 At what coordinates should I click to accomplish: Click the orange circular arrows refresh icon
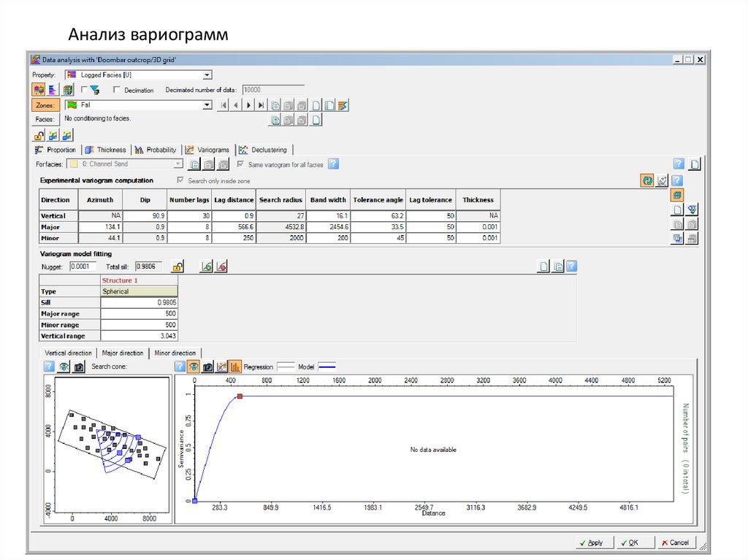[647, 180]
